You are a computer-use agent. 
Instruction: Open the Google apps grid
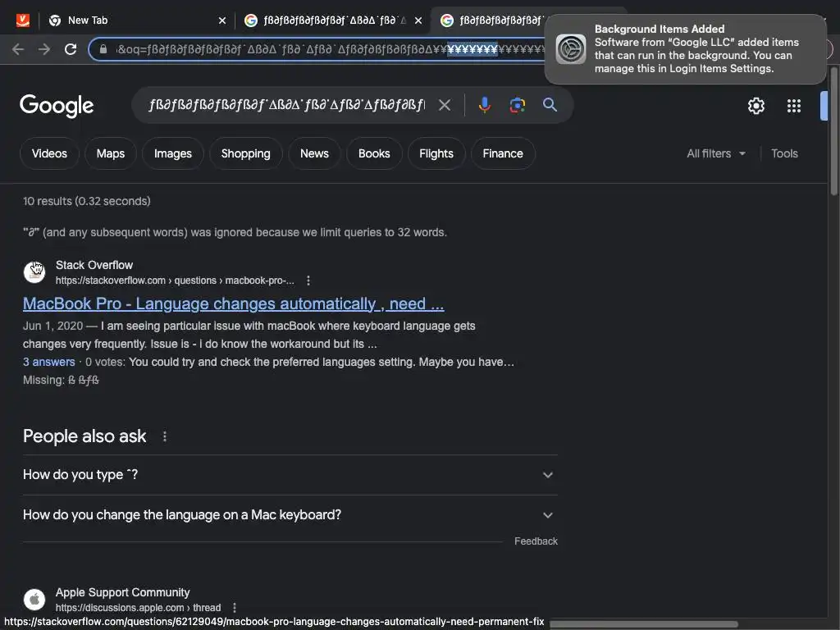(x=793, y=106)
